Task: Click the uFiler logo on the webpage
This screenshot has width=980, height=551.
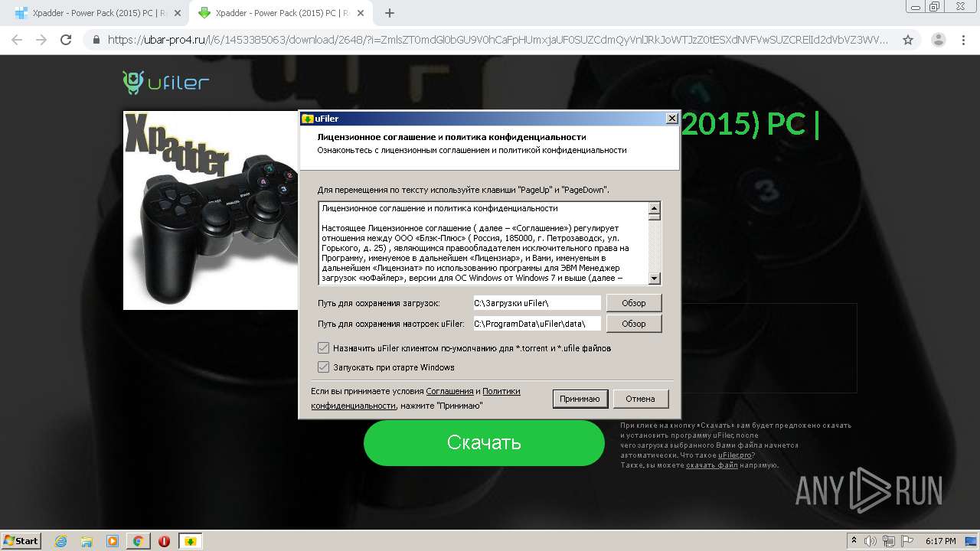Action: coord(165,82)
